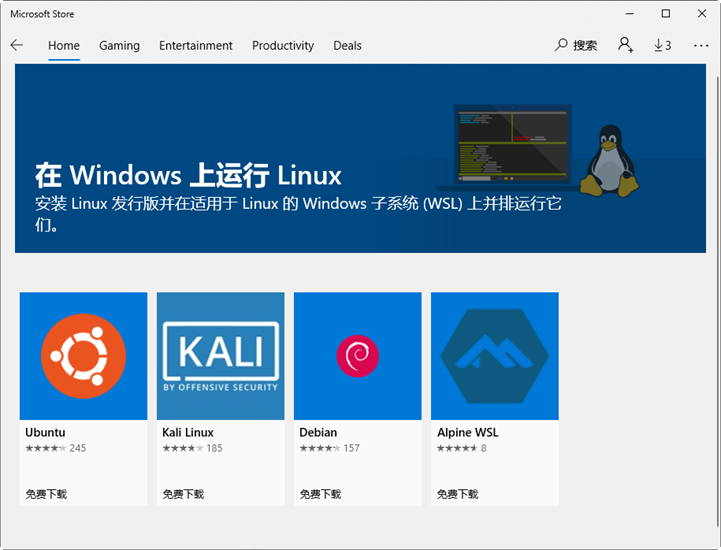The image size is (721, 550).
Task: Click the back arrow button
Action: [x=16, y=45]
